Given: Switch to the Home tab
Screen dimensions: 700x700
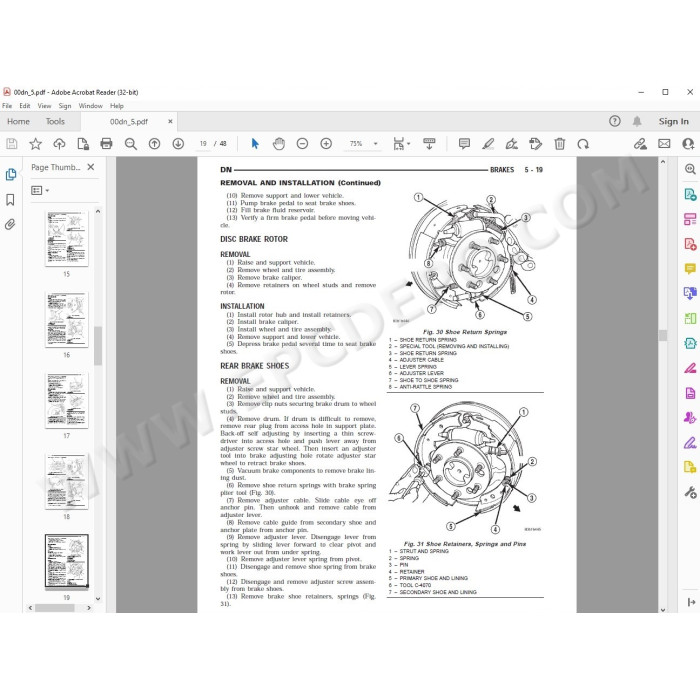Looking at the screenshot, I should pyautogui.click(x=18, y=121).
